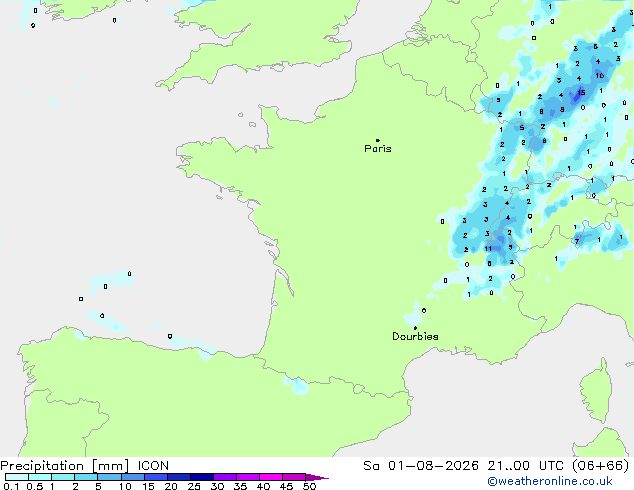Click the 20 mm dark blue legend swatch

pyautogui.click(x=179, y=477)
